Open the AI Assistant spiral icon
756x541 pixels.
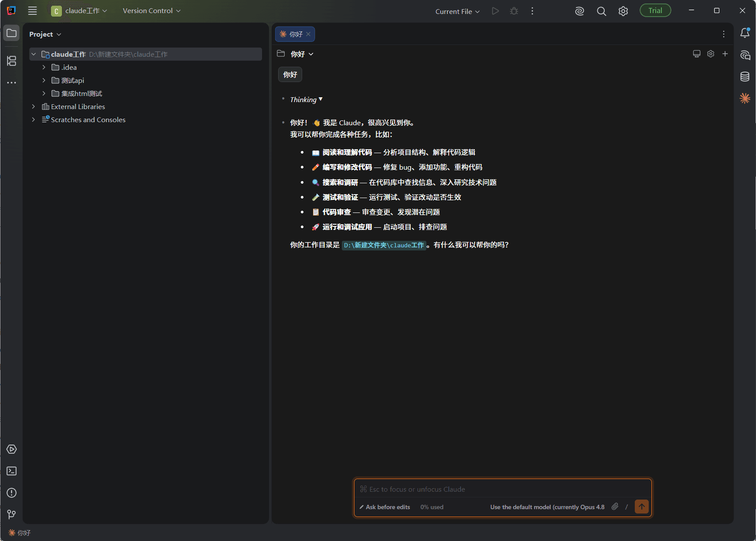(579, 11)
